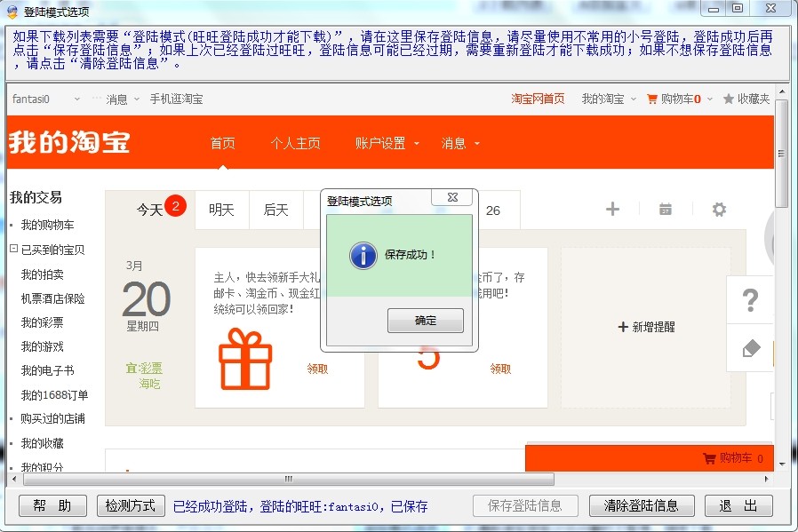Expand the 账户设置 dropdown in the orange navbar
The image size is (798, 532).
pos(387,143)
